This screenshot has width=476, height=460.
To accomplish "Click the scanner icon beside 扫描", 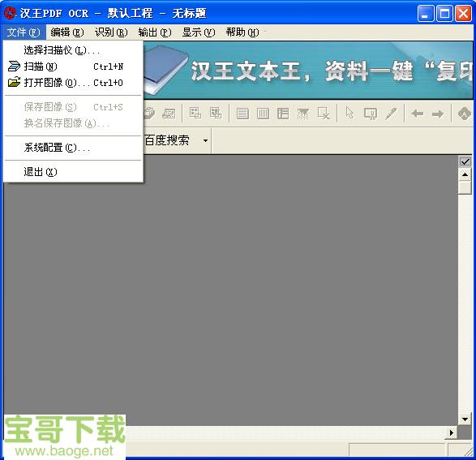I will [14, 67].
